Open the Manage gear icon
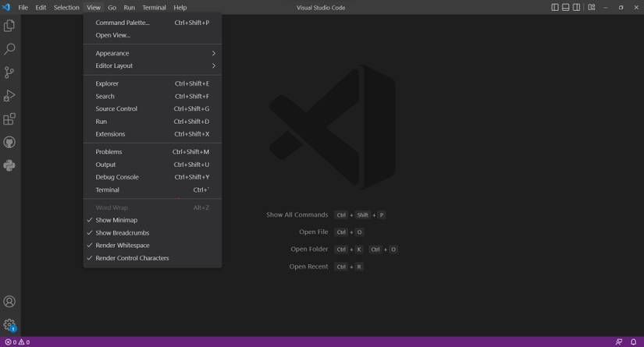The image size is (644, 347). [9, 325]
